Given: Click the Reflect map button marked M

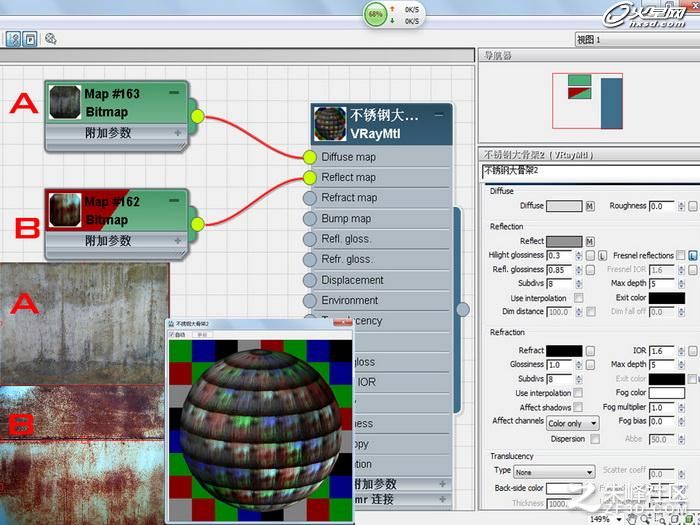Looking at the screenshot, I should point(590,242).
